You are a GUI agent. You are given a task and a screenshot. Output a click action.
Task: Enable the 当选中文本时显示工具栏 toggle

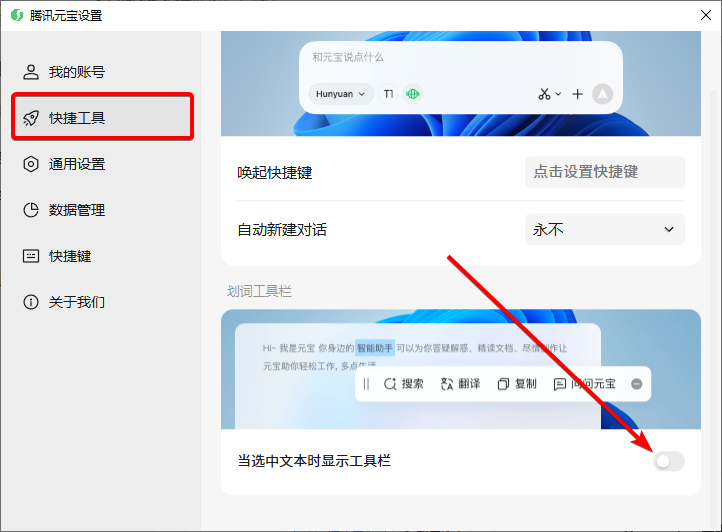point(668,461)
